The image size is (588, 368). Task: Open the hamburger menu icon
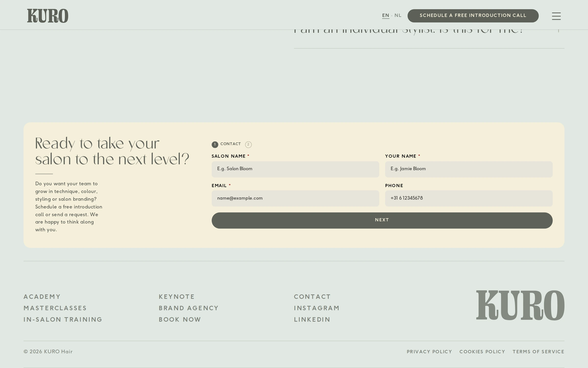pyautogui.click(x=556, y=16)
